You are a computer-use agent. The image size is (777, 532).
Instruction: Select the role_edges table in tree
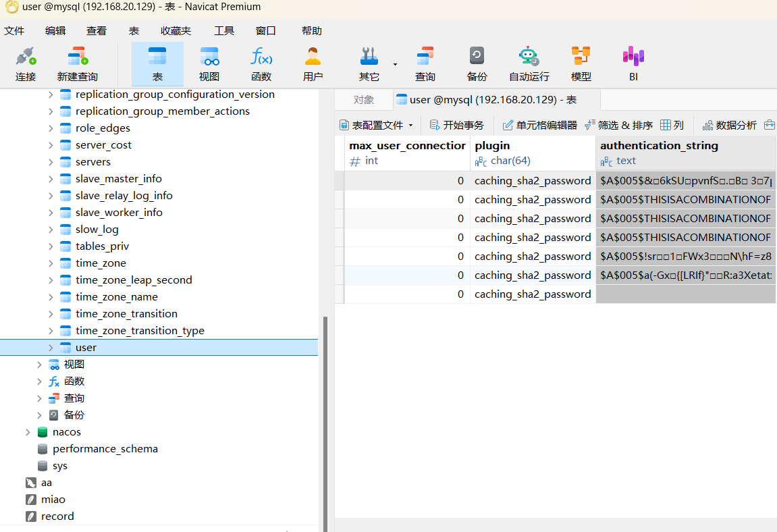tap(103, 128)
